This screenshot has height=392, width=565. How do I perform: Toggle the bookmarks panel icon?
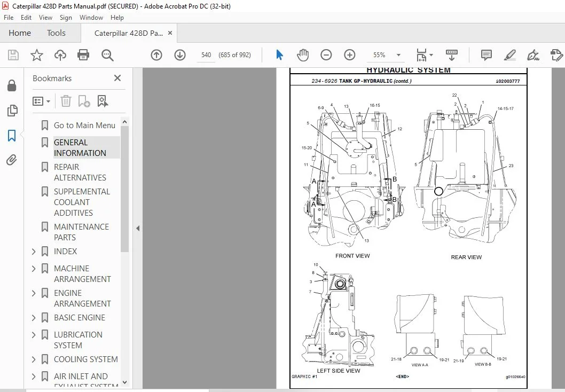click(x=12, y=136)
